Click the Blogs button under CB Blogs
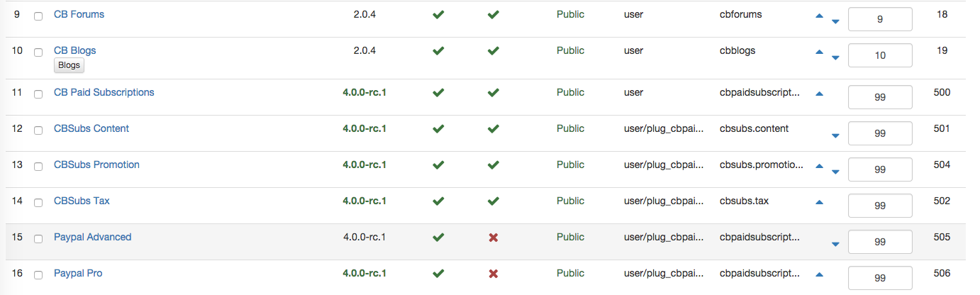980x295 pixels. point(69,65)
